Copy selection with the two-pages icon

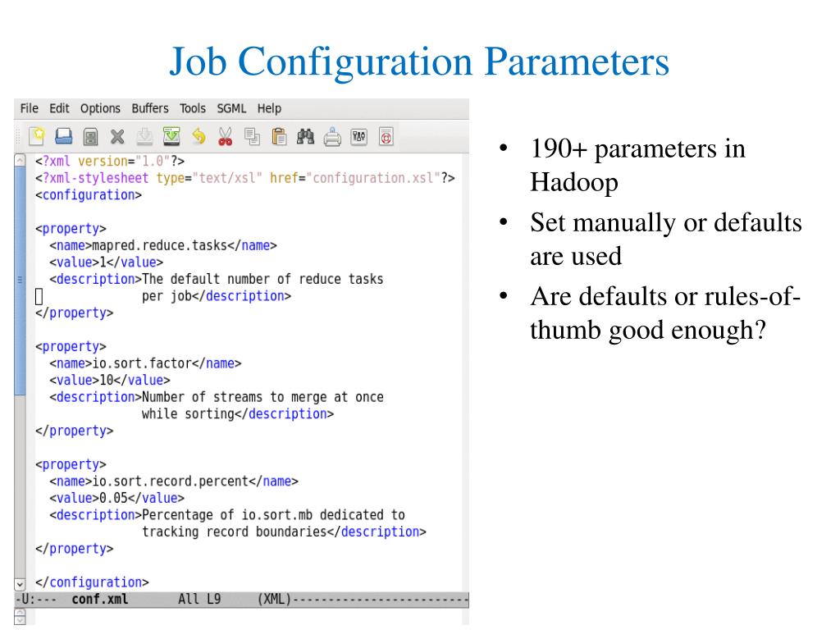click(x=253, y=137)
